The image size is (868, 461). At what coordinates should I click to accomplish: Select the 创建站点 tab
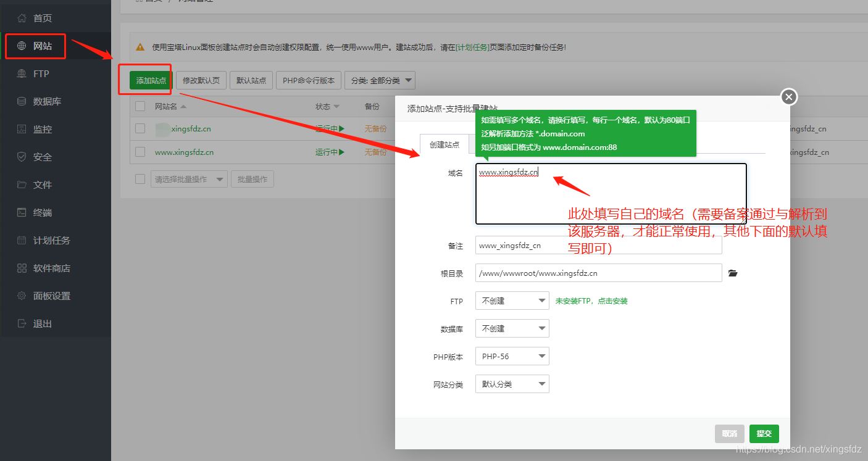pos(444,145)
